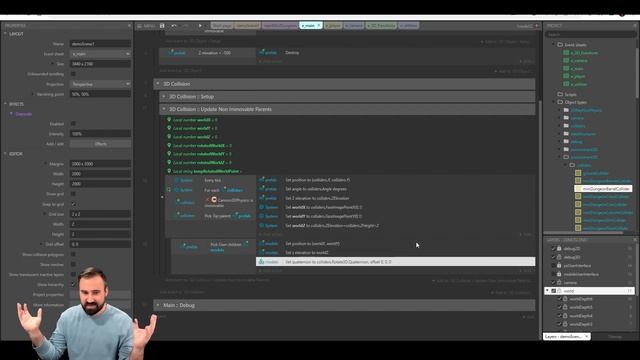640x360 pixels.
Task: Click the preview play icon
Action: point(200,26)
